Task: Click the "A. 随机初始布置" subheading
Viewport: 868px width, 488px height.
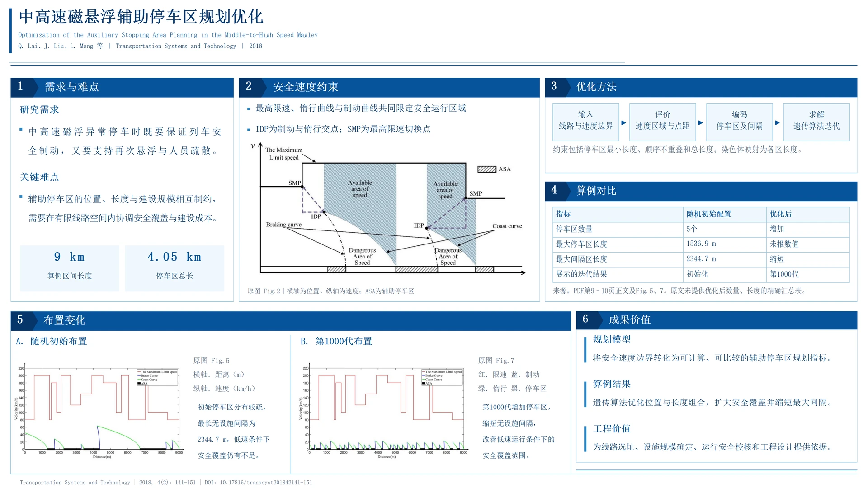Action: (x=52, y=342)
